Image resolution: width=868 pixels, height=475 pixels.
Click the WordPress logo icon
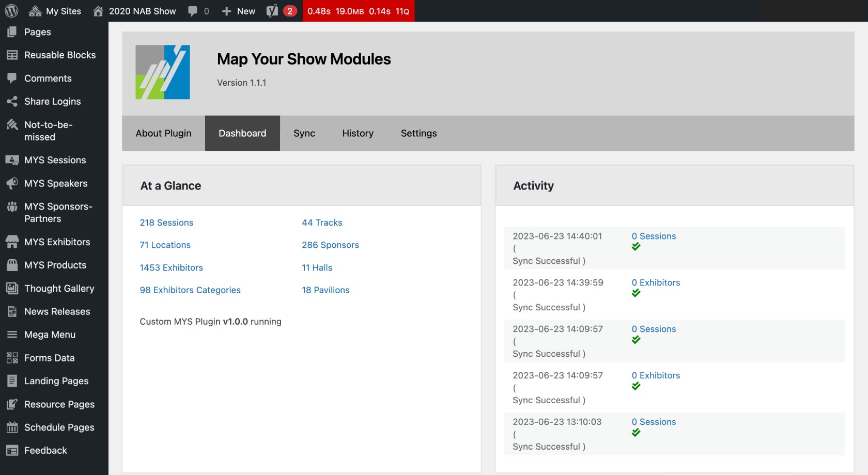pyautogui.click(x=11, y=11)
